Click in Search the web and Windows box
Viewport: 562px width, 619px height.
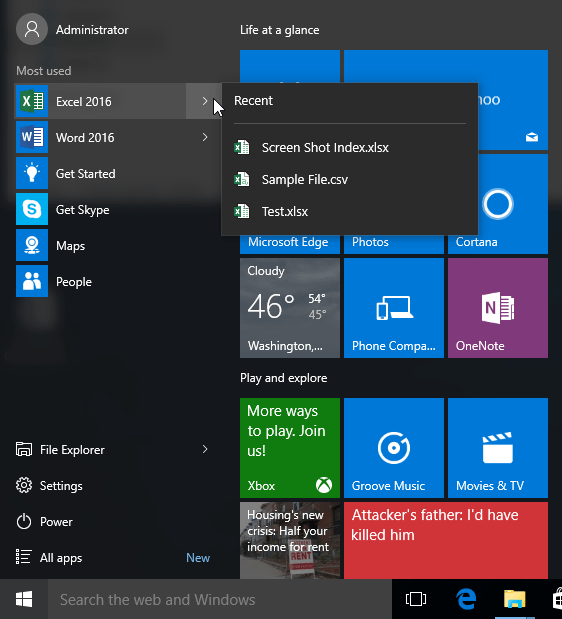[x=220, y=599]
